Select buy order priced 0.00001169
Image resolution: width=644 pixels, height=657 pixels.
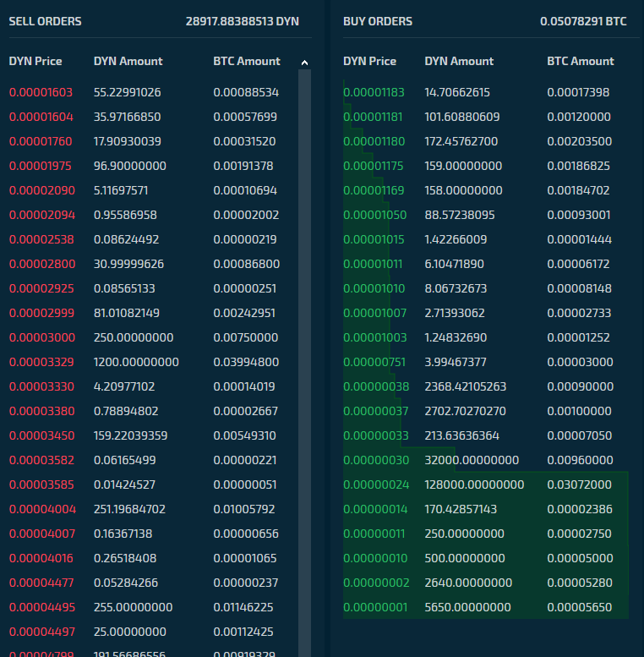[486, 190]
